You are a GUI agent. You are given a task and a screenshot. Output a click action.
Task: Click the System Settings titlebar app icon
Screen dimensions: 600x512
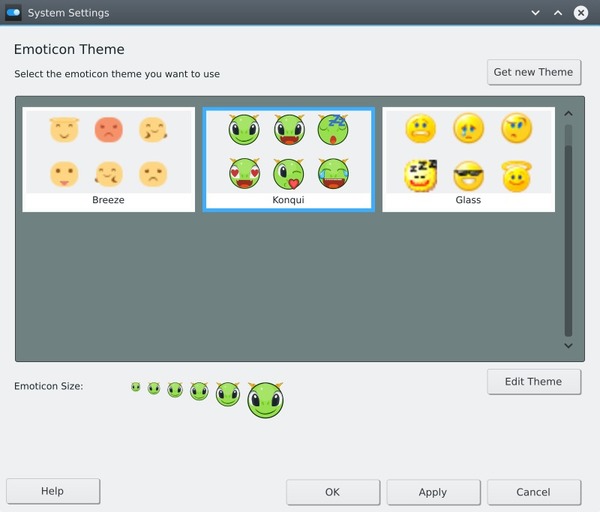14,13
